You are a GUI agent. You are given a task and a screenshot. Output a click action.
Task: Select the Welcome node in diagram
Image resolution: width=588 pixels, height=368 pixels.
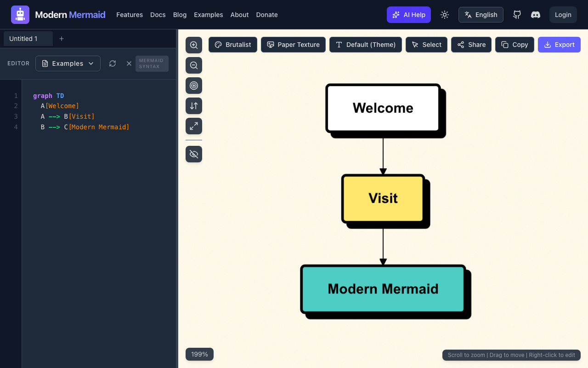383,108
